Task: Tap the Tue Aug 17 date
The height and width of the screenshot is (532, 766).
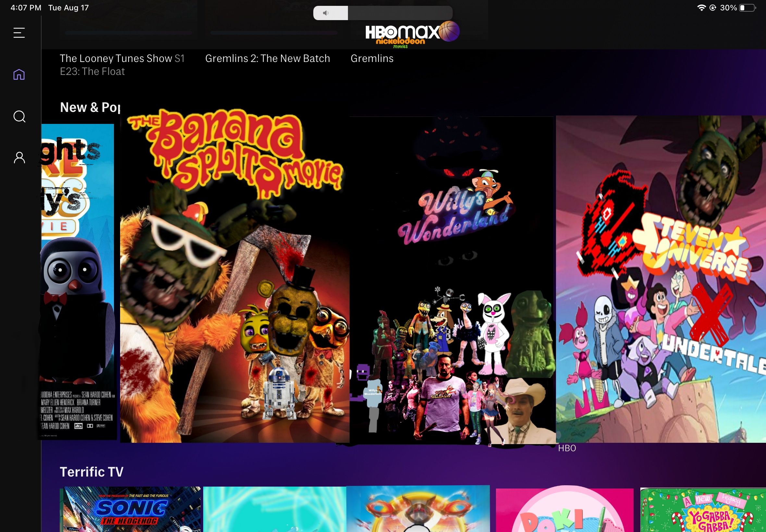Action: point(68,8)
